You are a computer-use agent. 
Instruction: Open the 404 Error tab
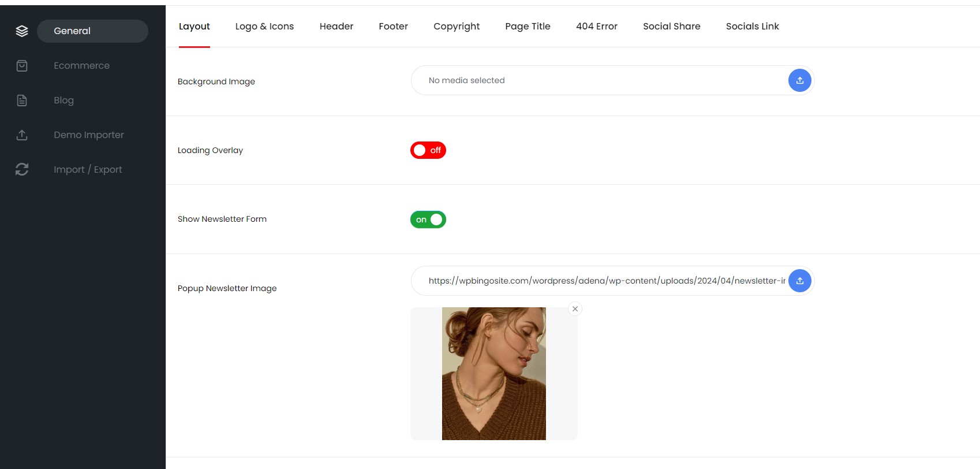(596, 27)
